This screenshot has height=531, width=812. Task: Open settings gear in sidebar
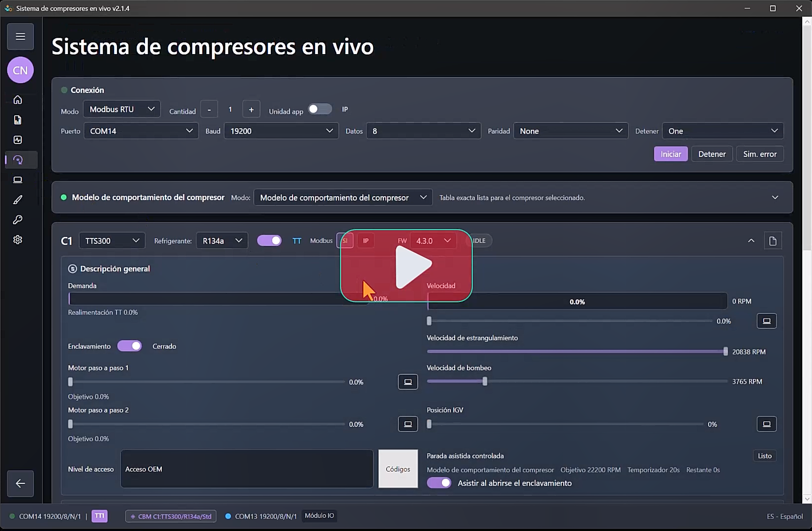pyautogui.click(x=18, y=239)
